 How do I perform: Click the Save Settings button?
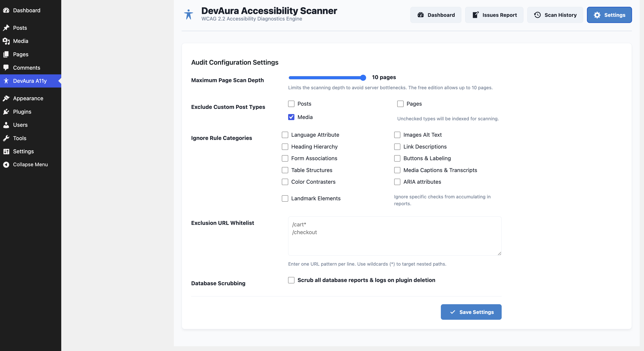tap(471, 312)
